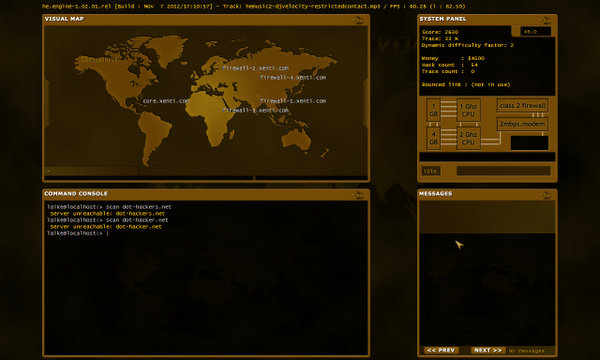Click the empty hardware slot below the modem

[529, 143]
